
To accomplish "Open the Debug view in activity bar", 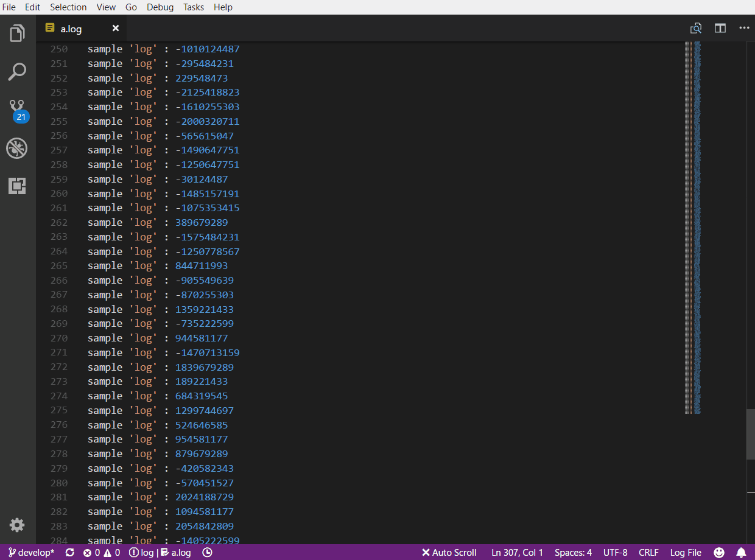I will pos(17,148).
